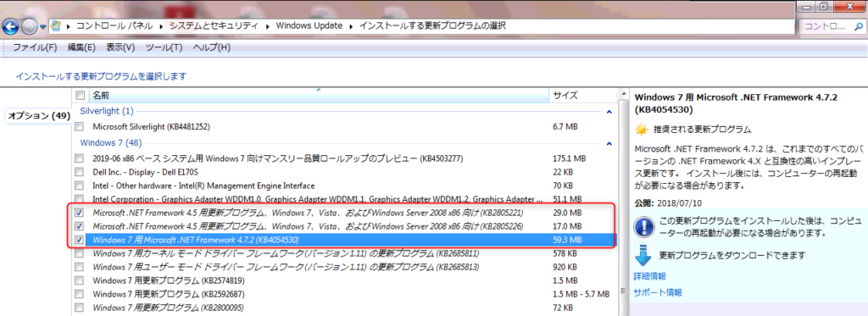Sort by 名前 column header
The height and width of the screenshot is (316, 868).
319,95
